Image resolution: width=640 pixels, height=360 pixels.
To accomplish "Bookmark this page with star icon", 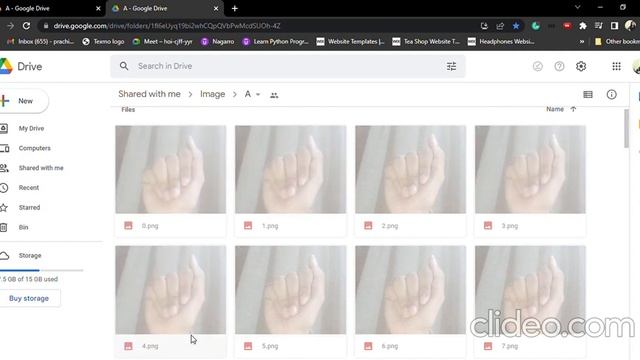I will point(516,26).
